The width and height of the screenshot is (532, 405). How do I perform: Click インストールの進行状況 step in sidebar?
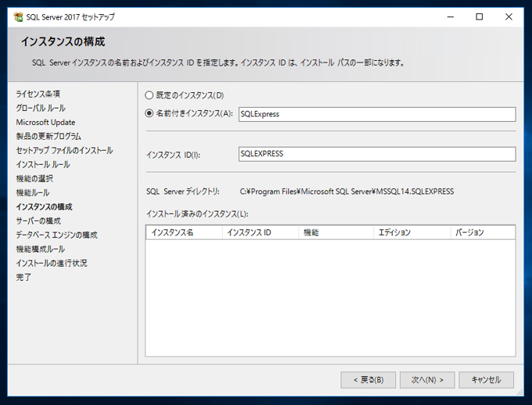point(52,263)
